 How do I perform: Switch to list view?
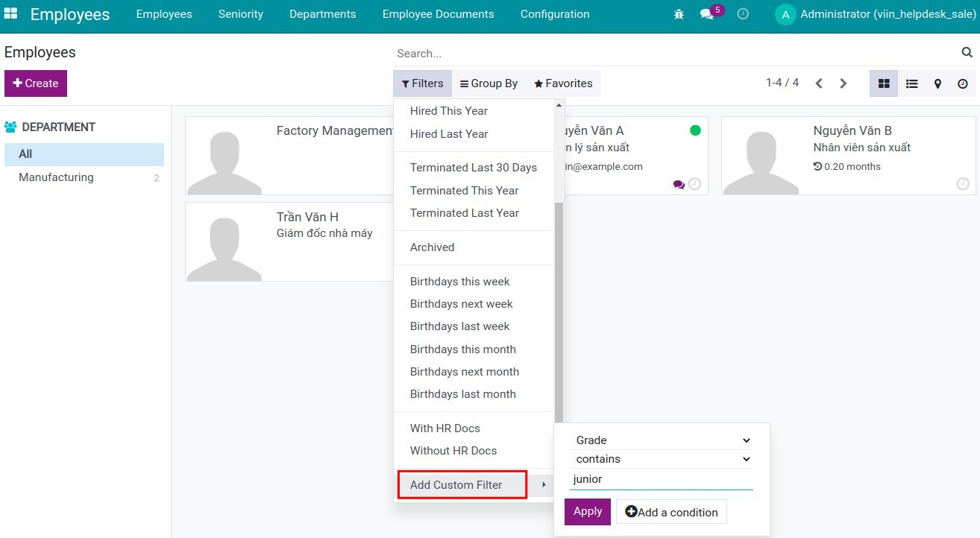click(x=911, y=83)
